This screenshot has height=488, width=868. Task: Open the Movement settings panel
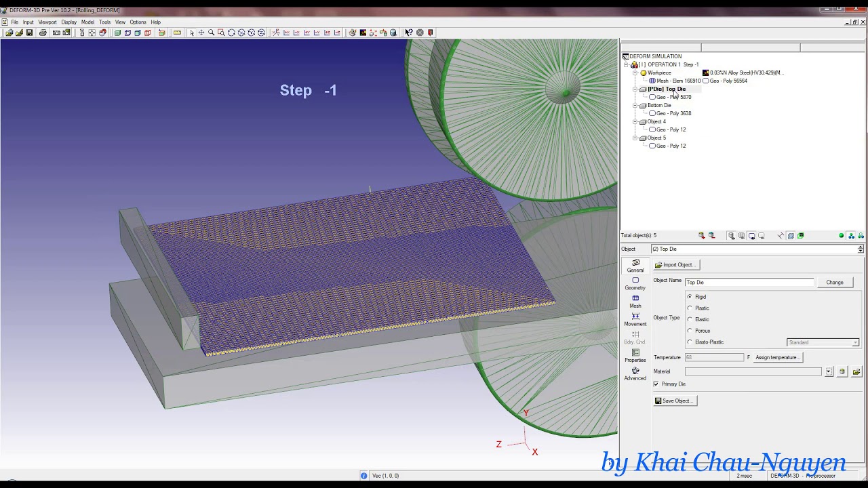tap(635, 320)
